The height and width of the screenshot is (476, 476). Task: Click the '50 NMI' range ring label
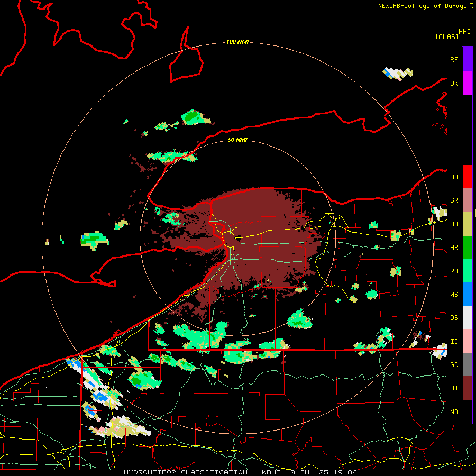point(237,140)
